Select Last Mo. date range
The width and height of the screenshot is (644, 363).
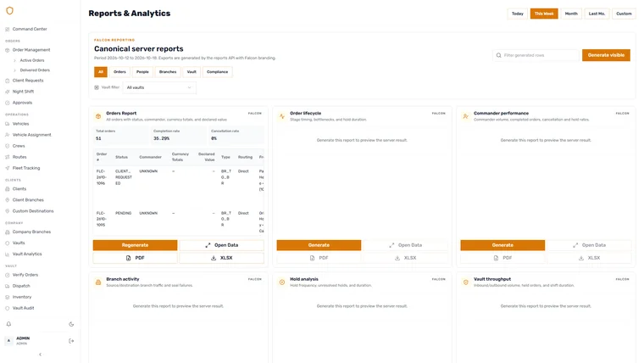click(597, 14)
